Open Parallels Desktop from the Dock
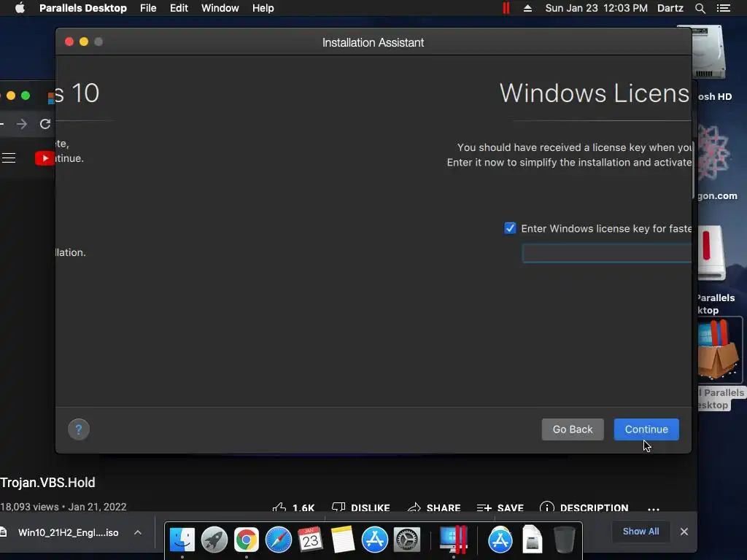The height and width of the screenshot is (560, 747). [453, 540]
